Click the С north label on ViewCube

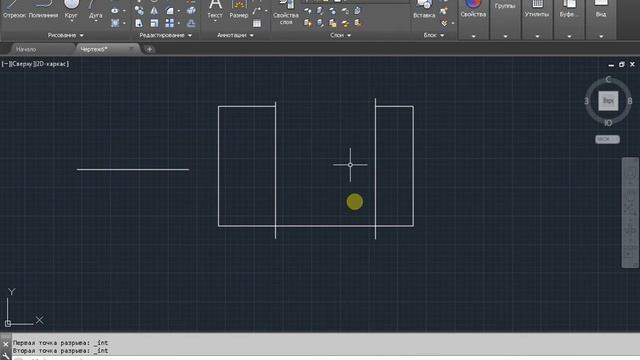(x=608, y=80)
